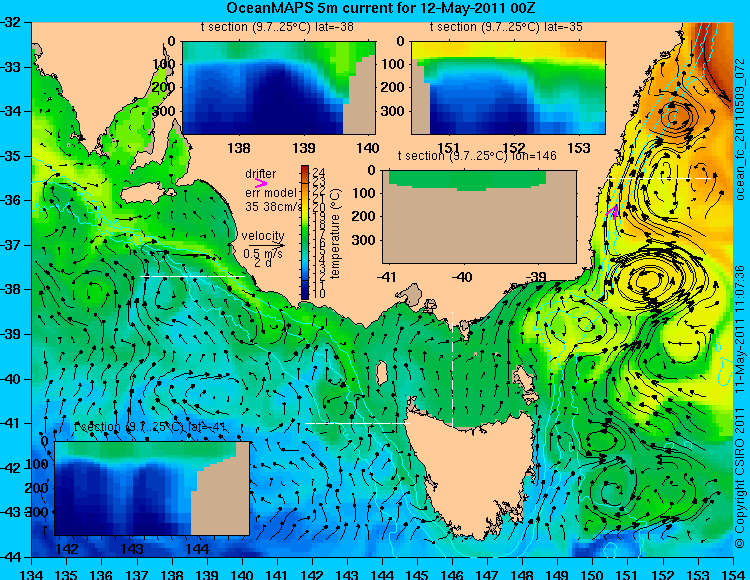Click '146' on the bottom longitude axis
This screenshot has height=580, width=750.
coord(452,574)
